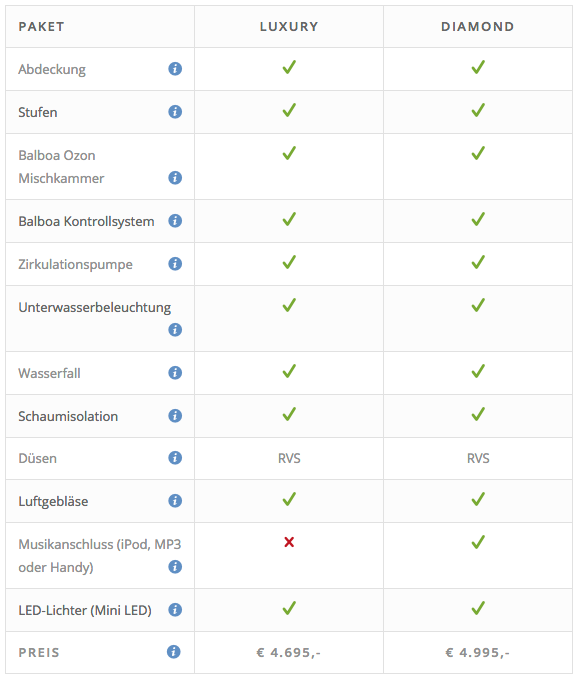580x679 pixels.
Task: Click the info icon beside PREIS
Action: click(174, 652)
